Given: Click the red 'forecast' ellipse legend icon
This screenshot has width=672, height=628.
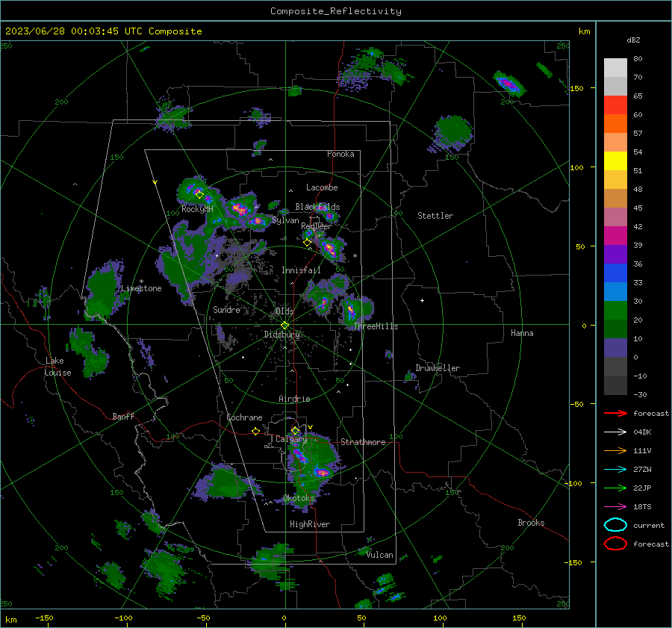Looking at the screenshot, I should (x=615, y=544).
